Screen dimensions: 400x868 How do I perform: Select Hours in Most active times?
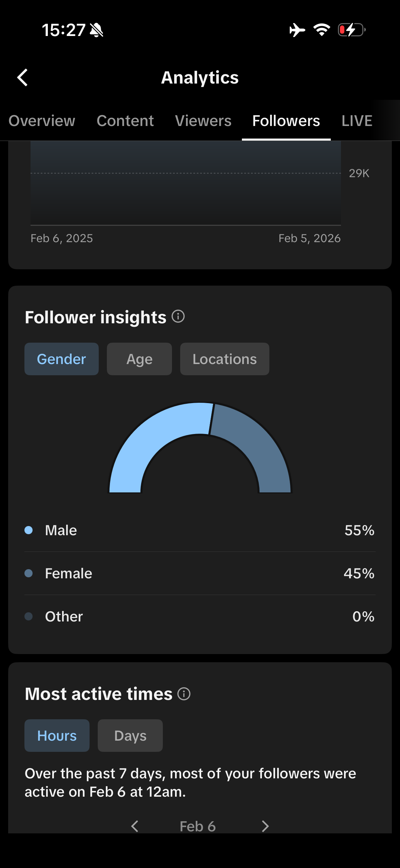[57, 736]
